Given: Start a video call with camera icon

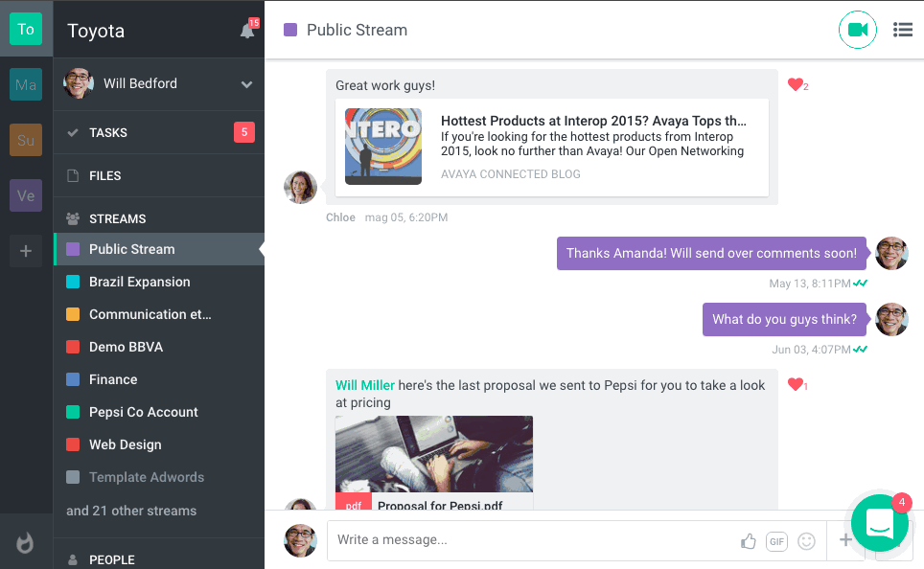Looking at the screenshot, I should click(857, 30).
